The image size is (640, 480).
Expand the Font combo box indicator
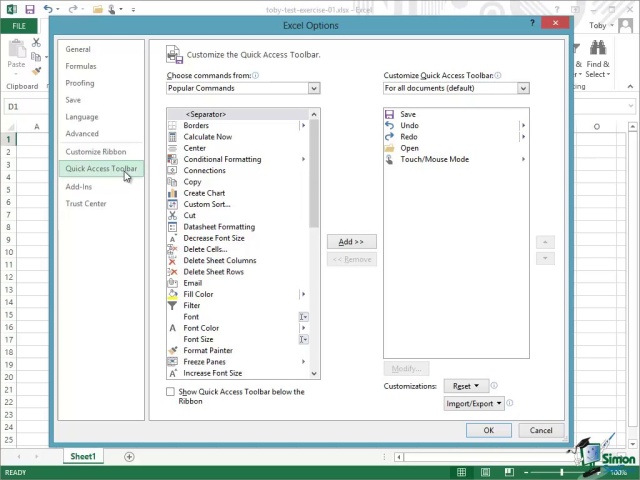click(x=304, y=317)
